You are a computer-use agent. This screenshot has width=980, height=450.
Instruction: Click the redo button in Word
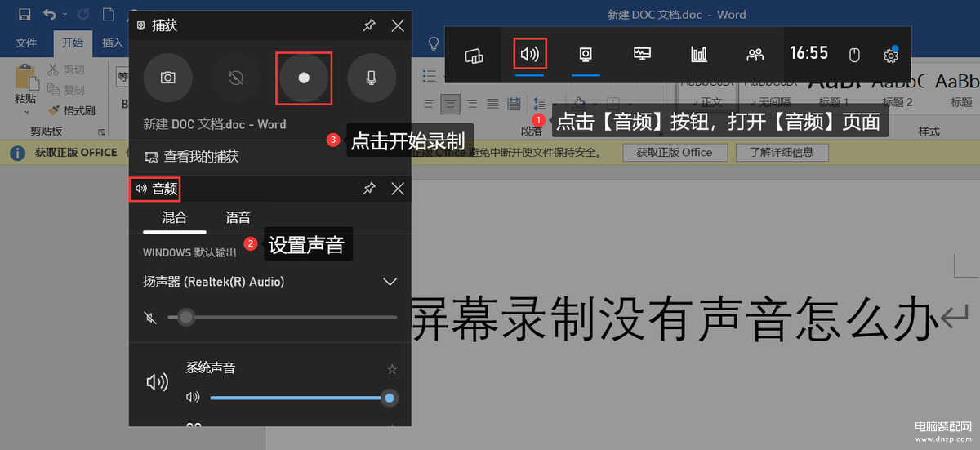click(84, 14)
